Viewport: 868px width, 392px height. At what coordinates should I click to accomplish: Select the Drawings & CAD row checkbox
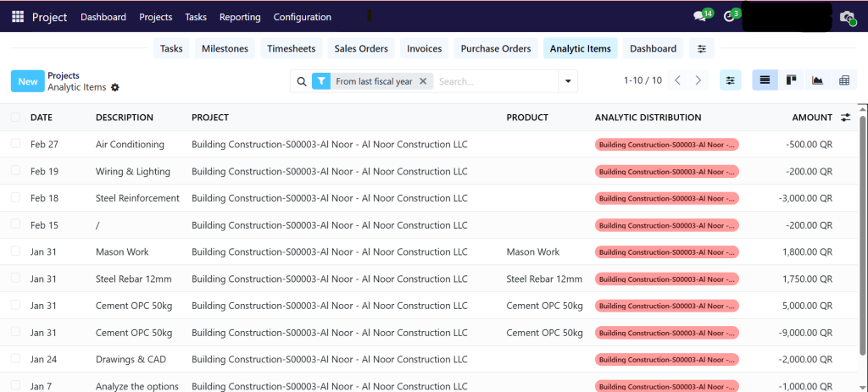click(15, 358)
